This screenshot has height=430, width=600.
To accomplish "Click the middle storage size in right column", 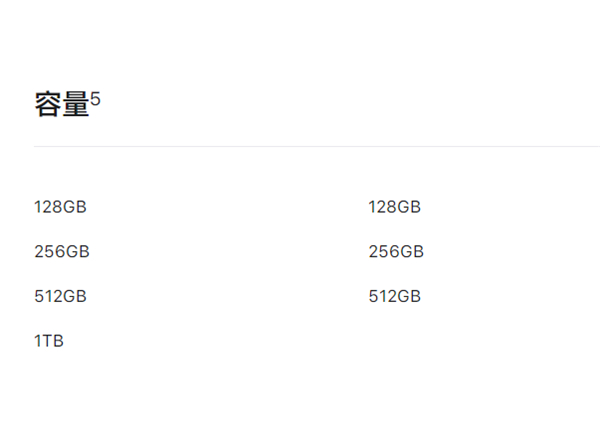I will [396, 252].
